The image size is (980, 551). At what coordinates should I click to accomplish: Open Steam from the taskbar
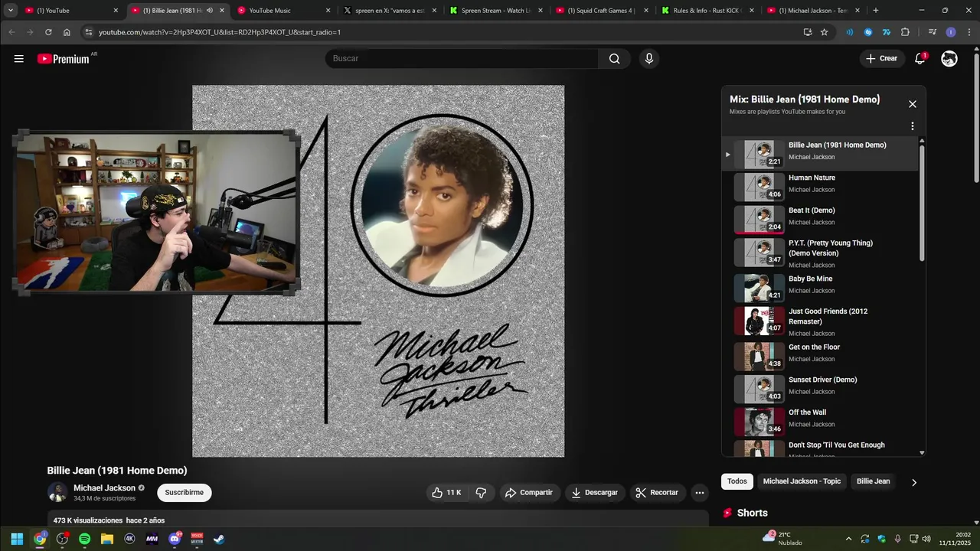coord(219,539)
